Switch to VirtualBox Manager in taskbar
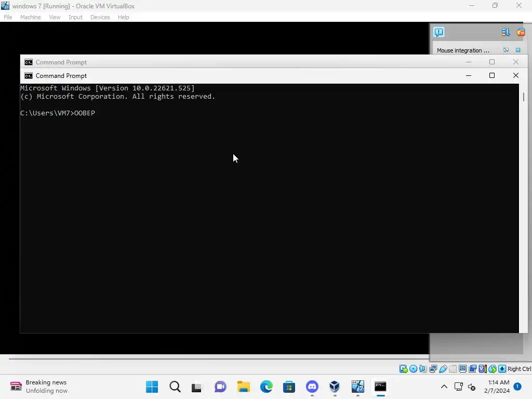This screenshot has width=532, height=399. point(335,387)
